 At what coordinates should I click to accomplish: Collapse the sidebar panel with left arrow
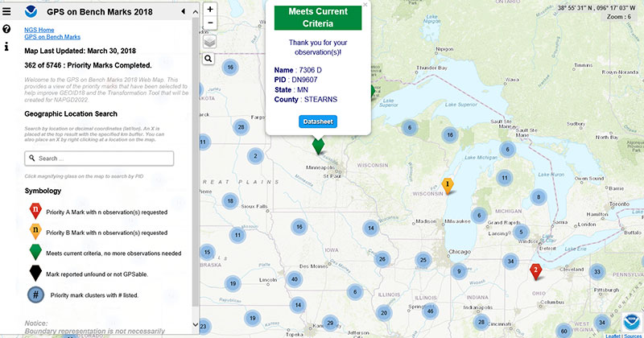coord(183,11)
